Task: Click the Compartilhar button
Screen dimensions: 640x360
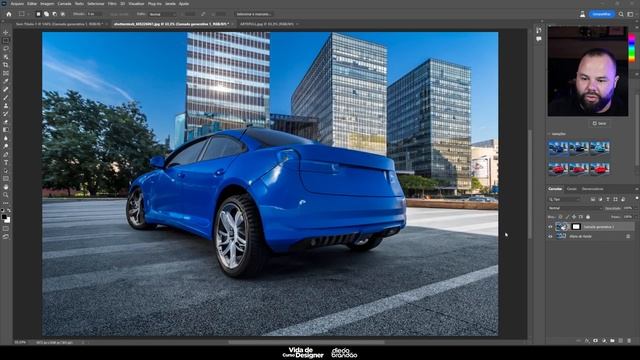Action: click(602, 14)
